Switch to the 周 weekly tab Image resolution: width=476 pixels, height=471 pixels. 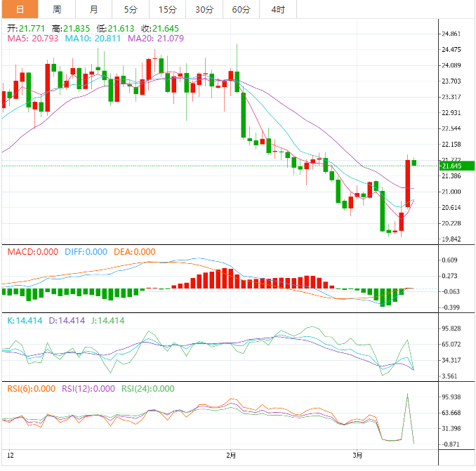[57, 9]
